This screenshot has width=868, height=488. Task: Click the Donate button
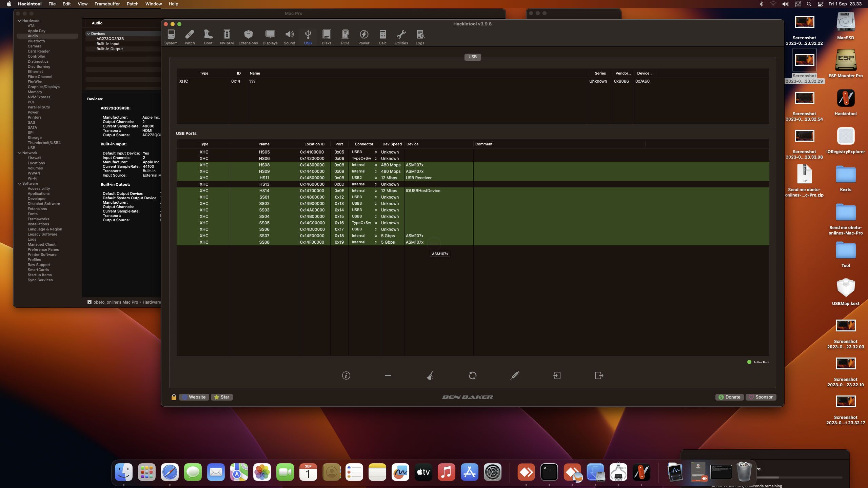[x=729, y=397]
